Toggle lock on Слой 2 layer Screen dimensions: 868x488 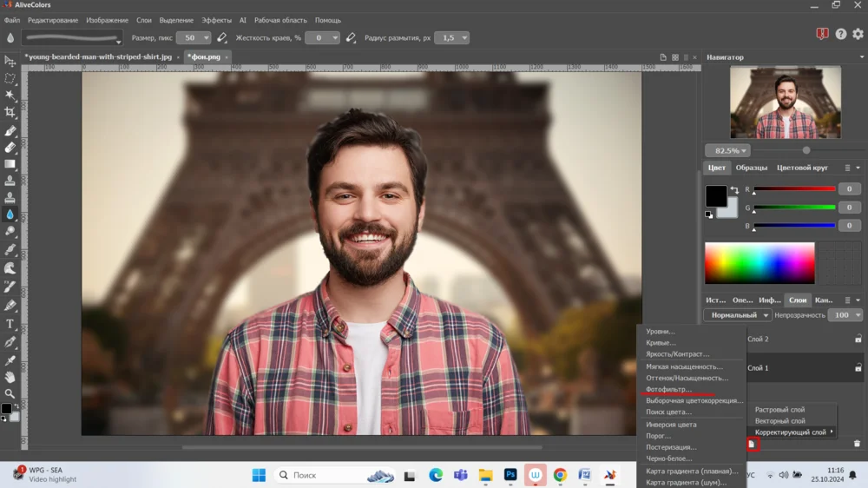tap(858, 339)
